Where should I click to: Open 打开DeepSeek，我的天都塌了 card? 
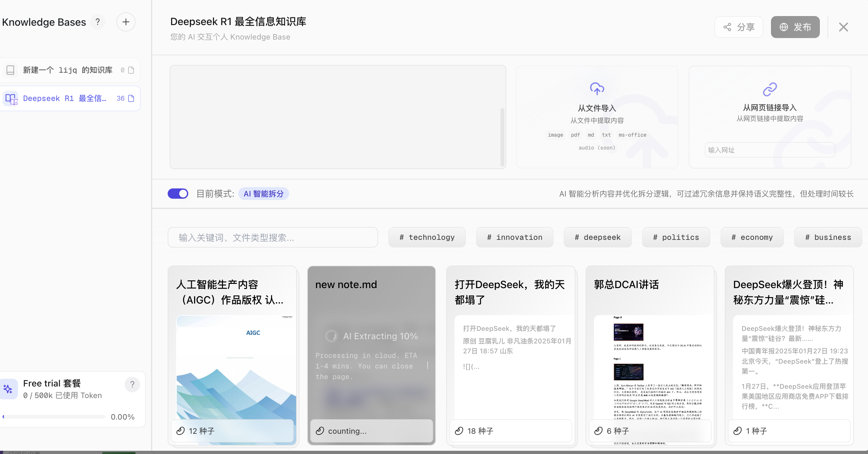[511, 356]
